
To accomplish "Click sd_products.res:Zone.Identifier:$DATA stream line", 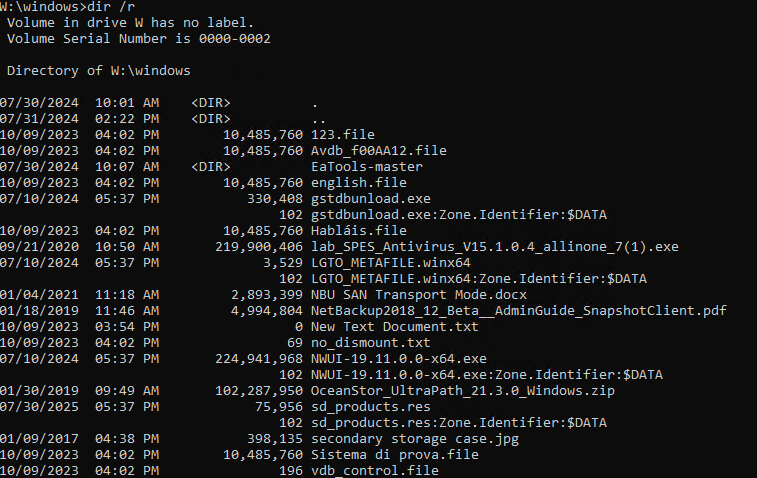I will 459,422.
